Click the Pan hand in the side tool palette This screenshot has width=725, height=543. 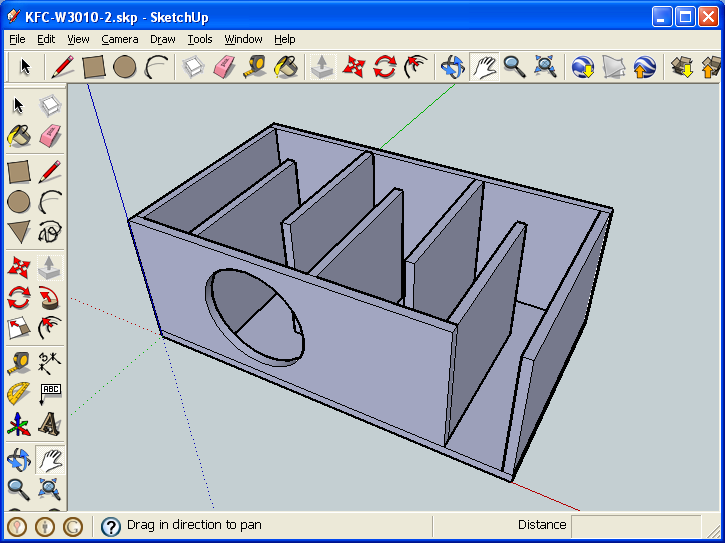point(49,460)
